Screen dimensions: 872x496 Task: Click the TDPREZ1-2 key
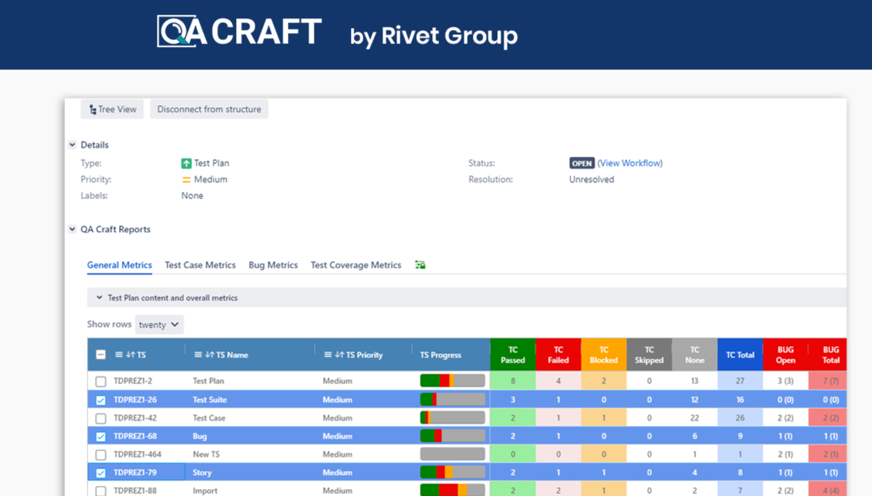pos(133,381)
